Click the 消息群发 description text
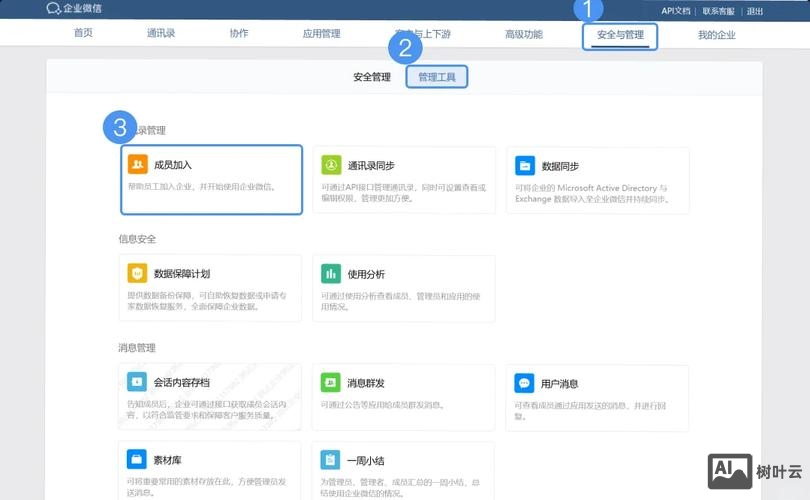The height and width of the screenshot is (500, 810). (383, 404)
